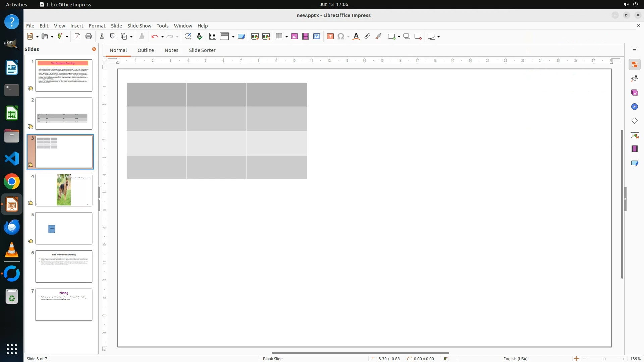
Task: Insert an image using toolbar icon
Action: [294, 37]
